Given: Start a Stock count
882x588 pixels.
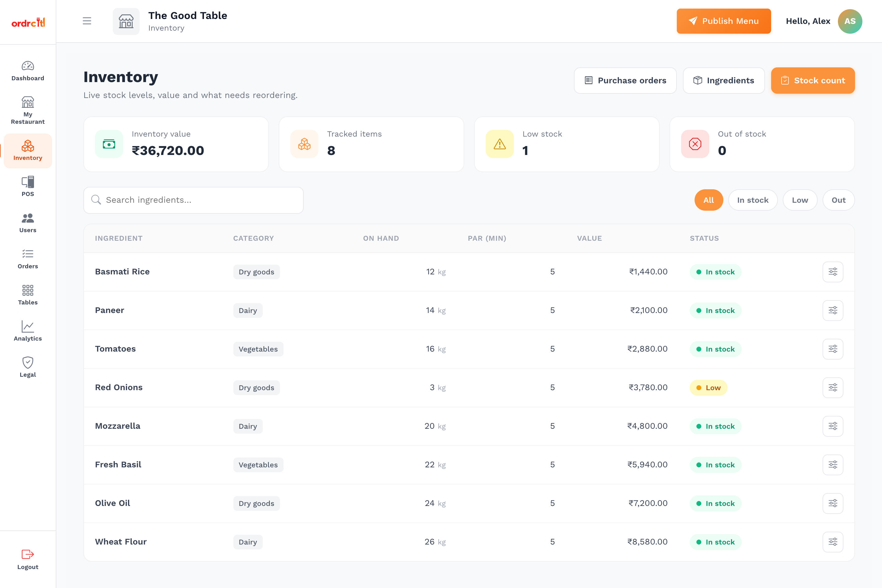Looking at the screenshot, I should 812,81.
